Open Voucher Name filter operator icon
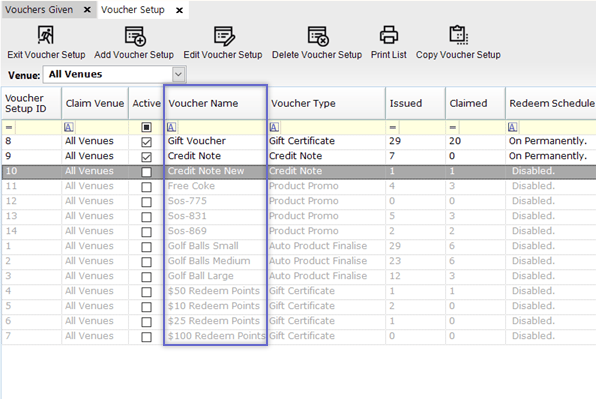Screen dimensions: 596x399 tap(171, 127)
